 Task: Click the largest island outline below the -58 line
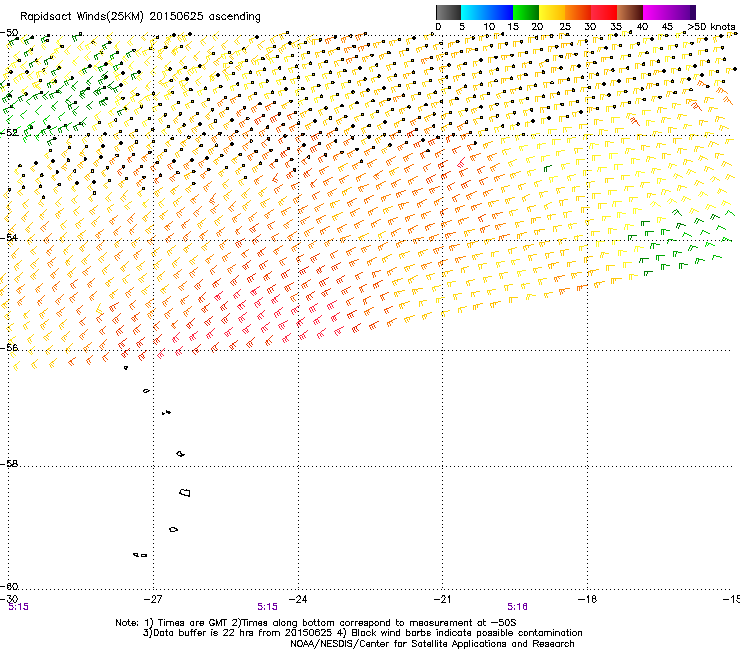(185, 492)
